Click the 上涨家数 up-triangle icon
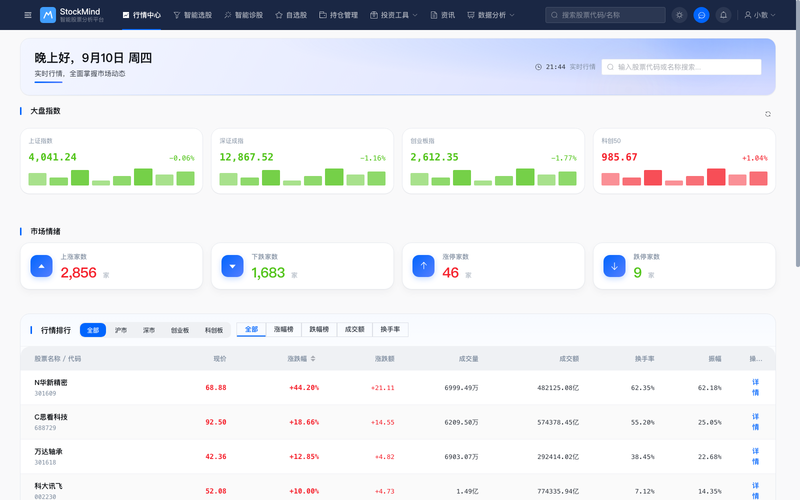 (x=41, y=266)
